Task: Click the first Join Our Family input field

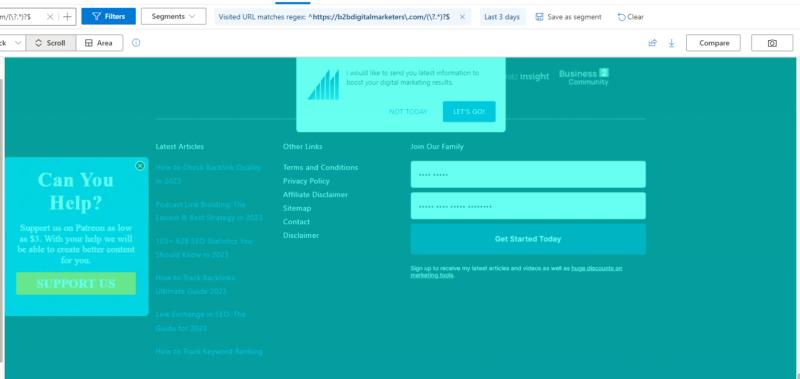Action: (x=528, y=174)
